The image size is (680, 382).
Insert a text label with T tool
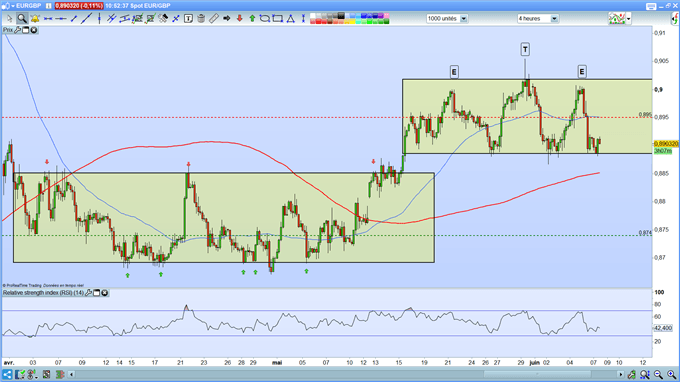(188, 19)
